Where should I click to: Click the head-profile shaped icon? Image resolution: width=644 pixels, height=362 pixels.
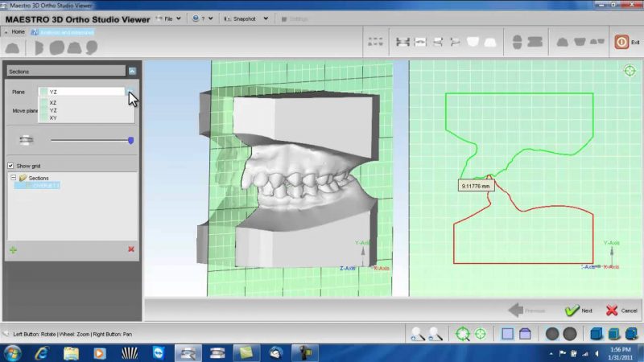coord(92,47)
